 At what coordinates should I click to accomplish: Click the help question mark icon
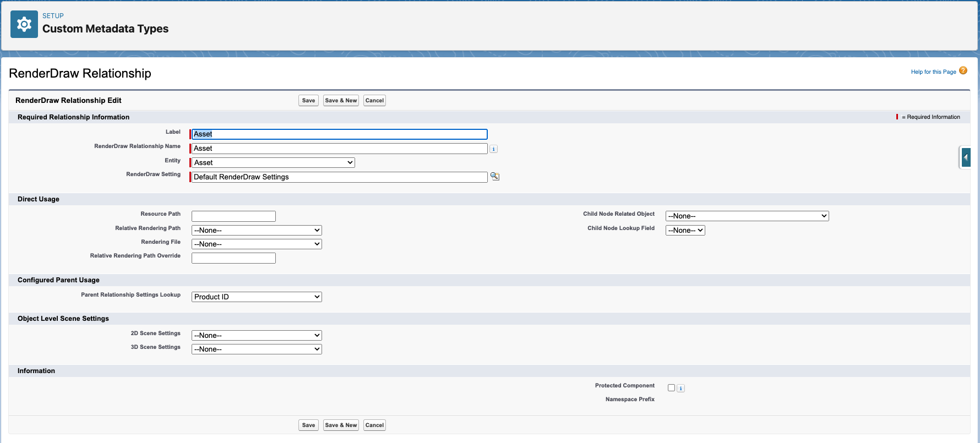pos(963,70)
